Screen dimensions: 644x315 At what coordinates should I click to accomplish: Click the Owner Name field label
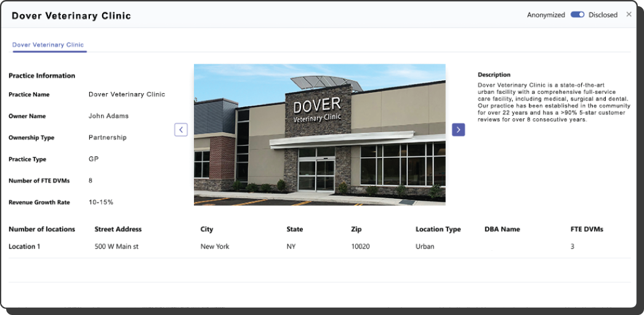(x=27, y=116)
